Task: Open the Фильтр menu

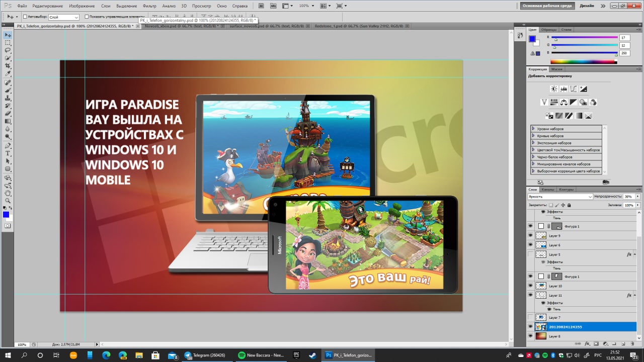Action: point(149,6)
